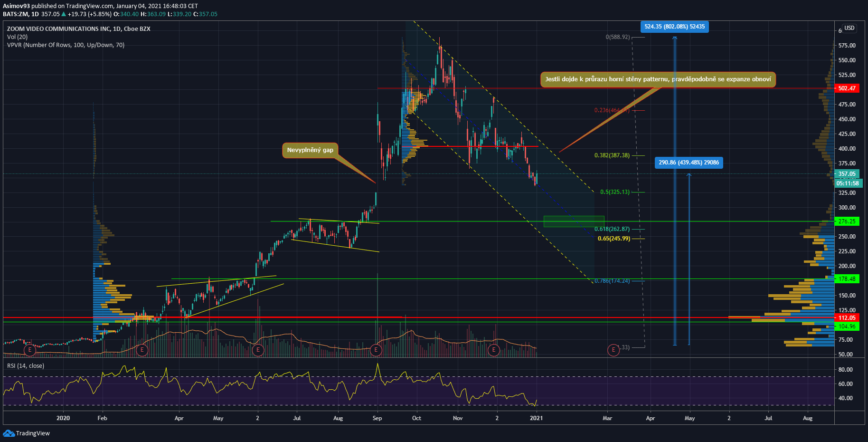Click the TradingView cloud logo

pos(9,433)
